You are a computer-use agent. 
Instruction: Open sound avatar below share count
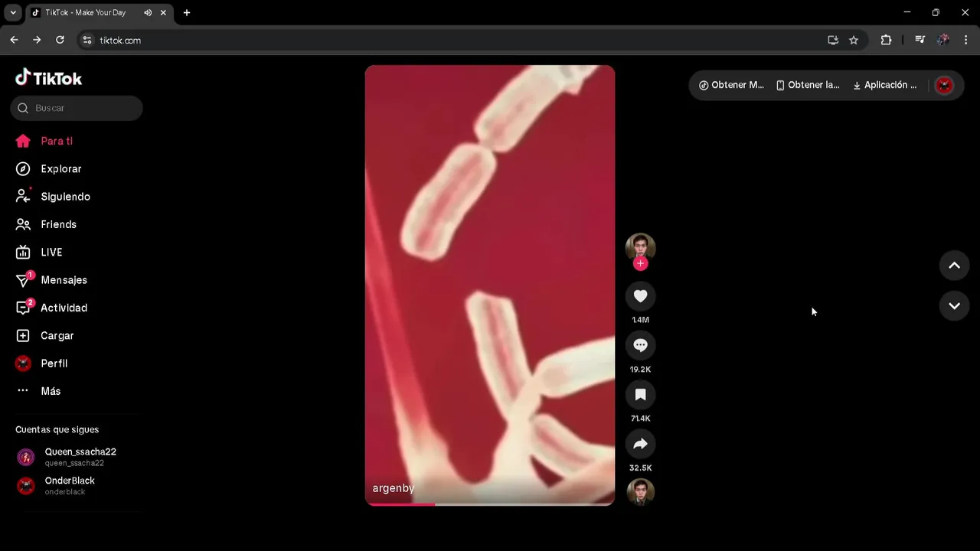[641, 492]
